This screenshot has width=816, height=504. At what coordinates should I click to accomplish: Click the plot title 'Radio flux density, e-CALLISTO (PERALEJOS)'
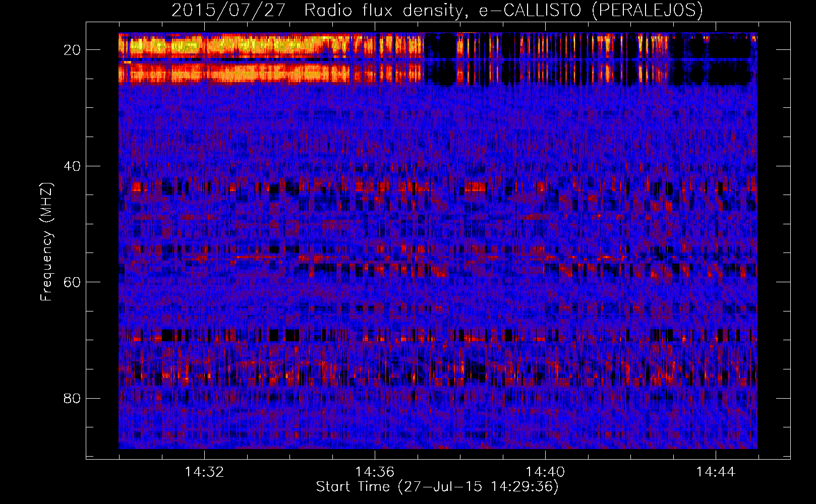[503, 10]
